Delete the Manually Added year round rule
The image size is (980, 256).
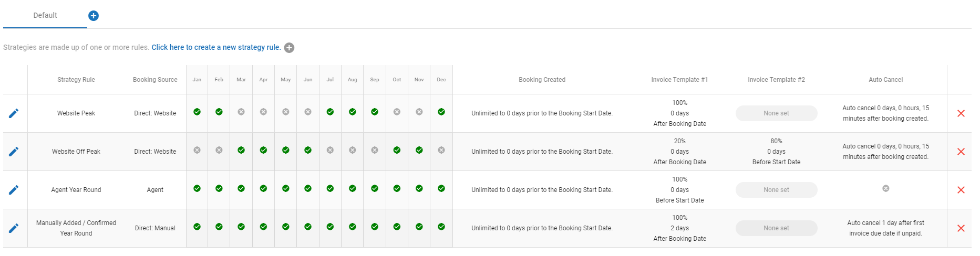961,228
